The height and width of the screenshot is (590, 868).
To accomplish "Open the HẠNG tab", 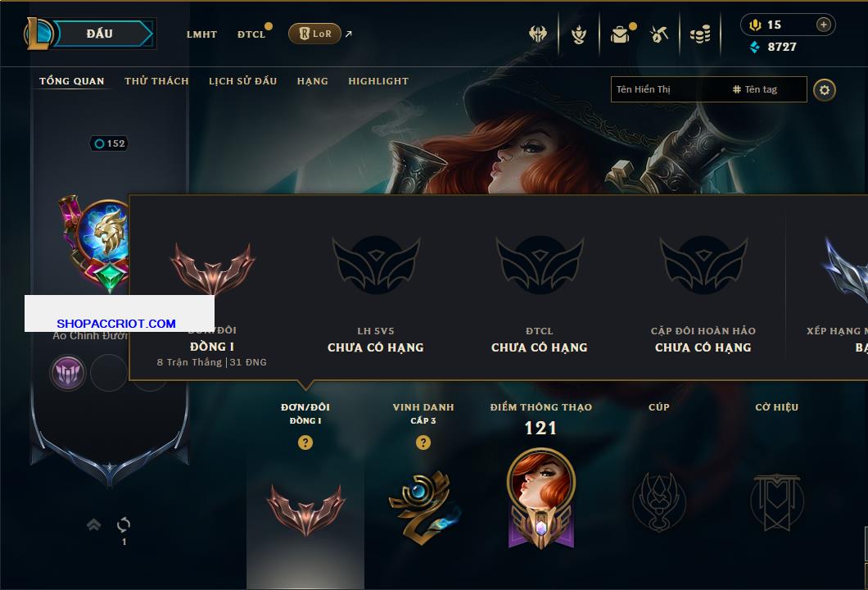I will coord(312,81).
